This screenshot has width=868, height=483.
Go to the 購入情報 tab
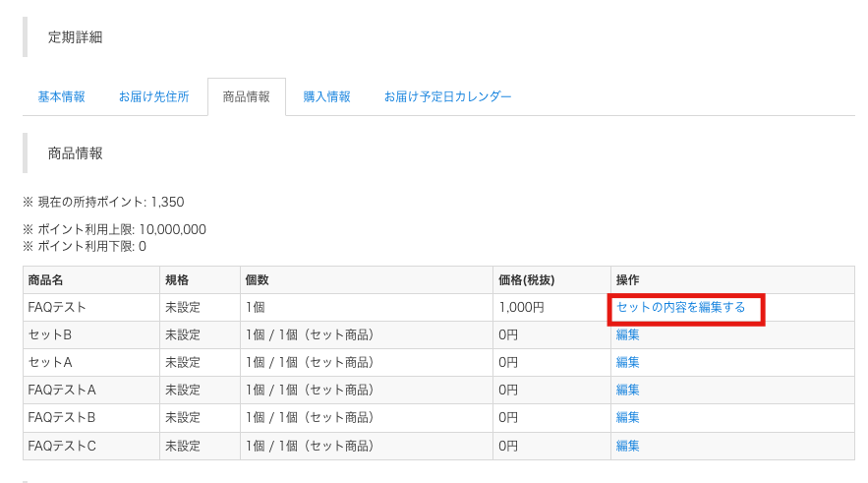click(x=326, y=97)
